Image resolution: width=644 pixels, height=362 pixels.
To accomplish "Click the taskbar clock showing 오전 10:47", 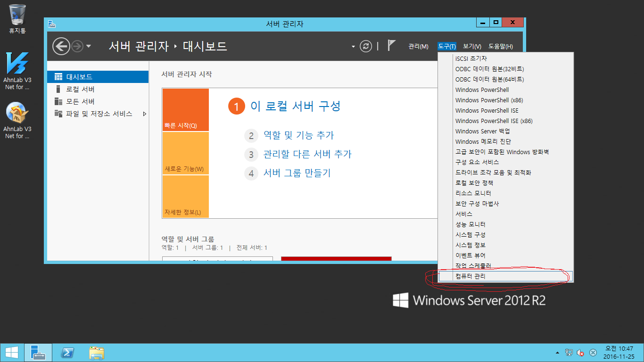I will pos(619,353).
